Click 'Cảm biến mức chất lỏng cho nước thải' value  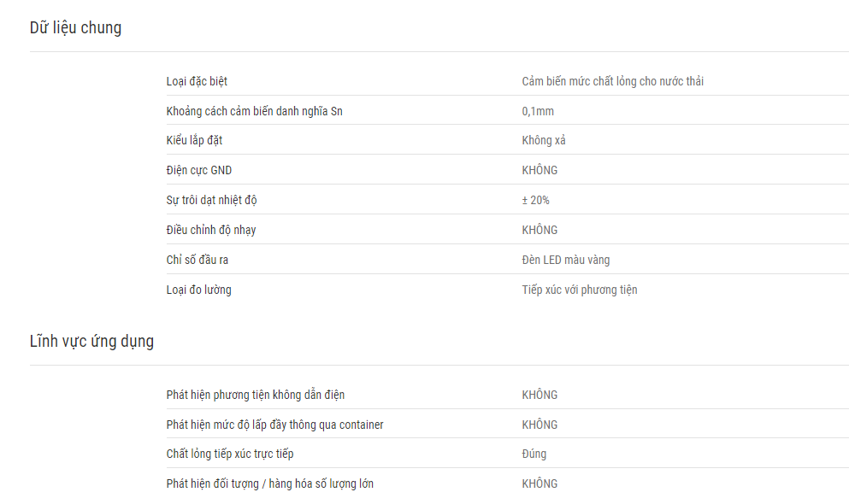tap(612, 82)
